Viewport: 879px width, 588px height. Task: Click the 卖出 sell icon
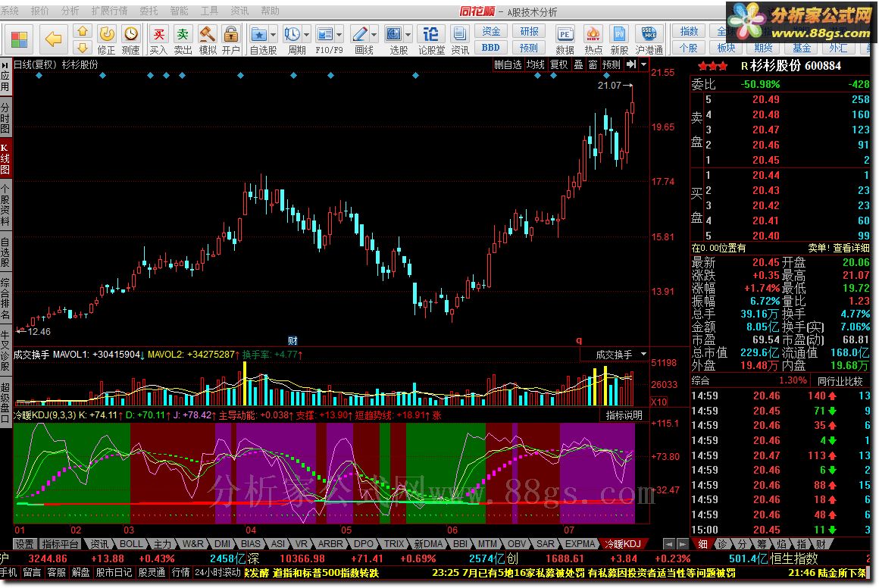point(183,34)
